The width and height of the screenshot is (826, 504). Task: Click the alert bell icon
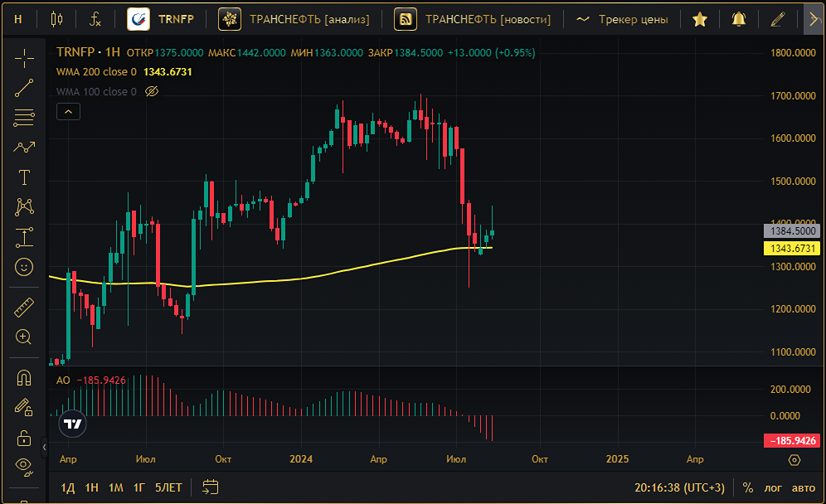pyautogui.click(x=738, y=19)
